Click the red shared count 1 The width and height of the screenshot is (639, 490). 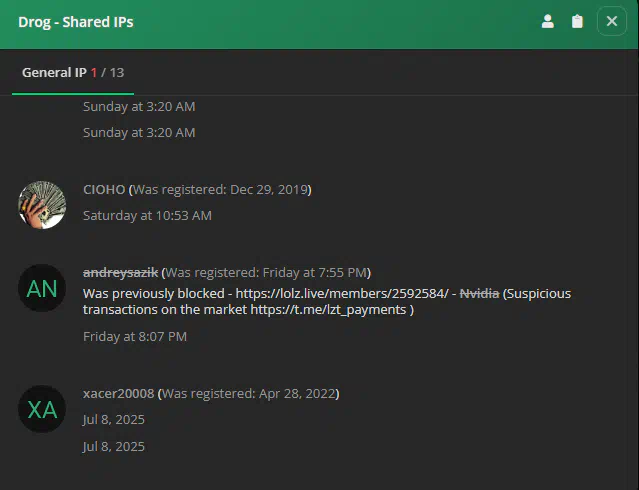point(94,73)
